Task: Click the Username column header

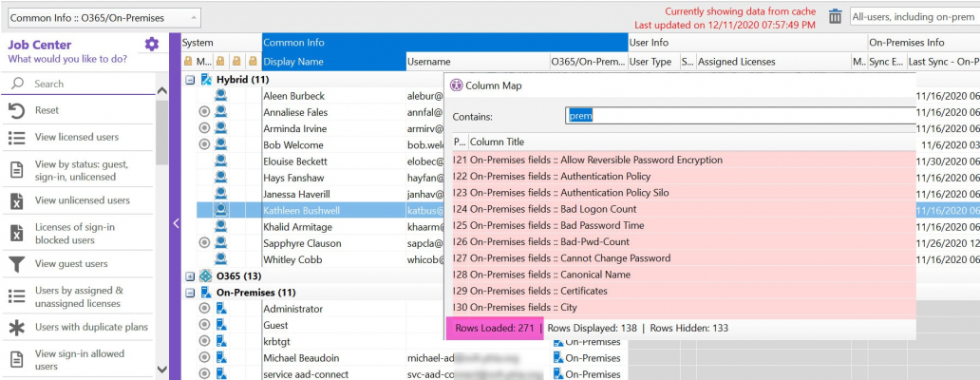Action: (x=478, y=62)
